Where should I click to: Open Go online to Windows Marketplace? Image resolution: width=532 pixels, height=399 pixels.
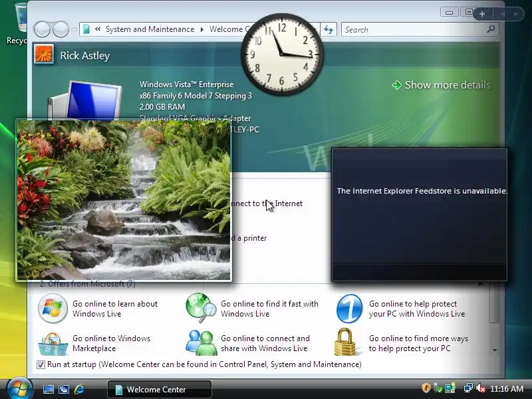click(111, 343)
